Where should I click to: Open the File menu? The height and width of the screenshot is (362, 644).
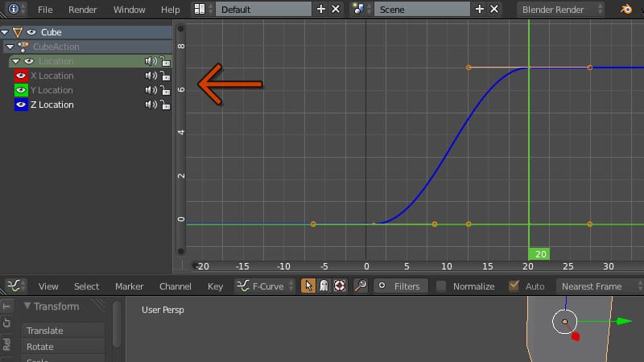pos(45,10)
